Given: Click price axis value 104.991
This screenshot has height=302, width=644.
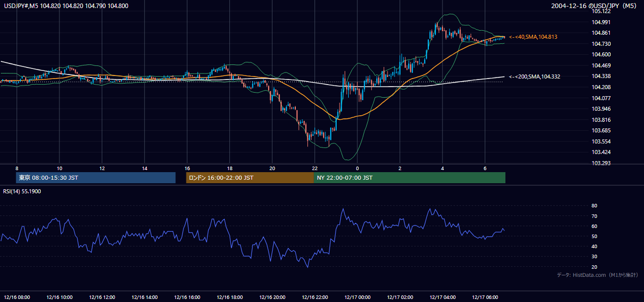Looking at the screenshot, I should coord(601,22).
